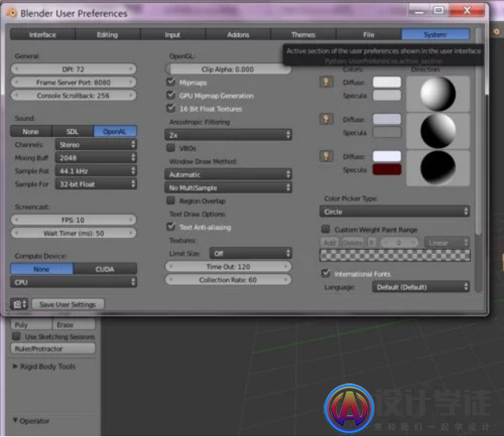
Task: Click the DPI 72 value field
Action: tap(73, 69)
